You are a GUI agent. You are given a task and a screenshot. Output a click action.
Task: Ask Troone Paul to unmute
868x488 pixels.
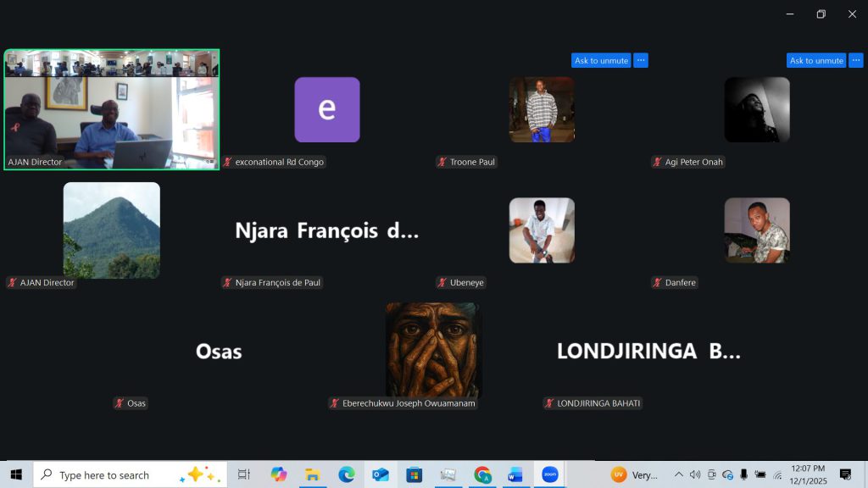click(601, 60)
